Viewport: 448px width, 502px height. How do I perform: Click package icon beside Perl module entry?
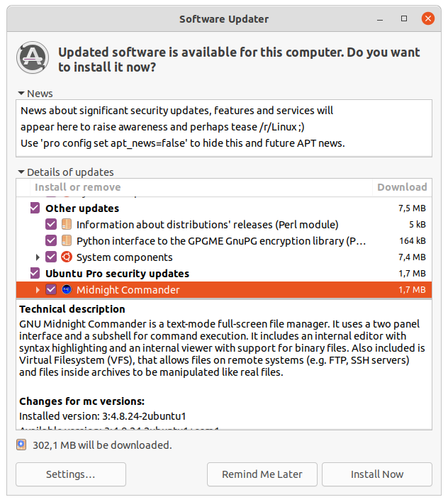tap(67, 224)
